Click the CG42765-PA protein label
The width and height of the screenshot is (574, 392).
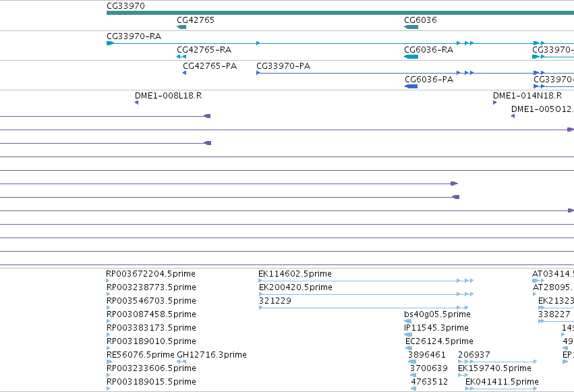pos(210,66)
